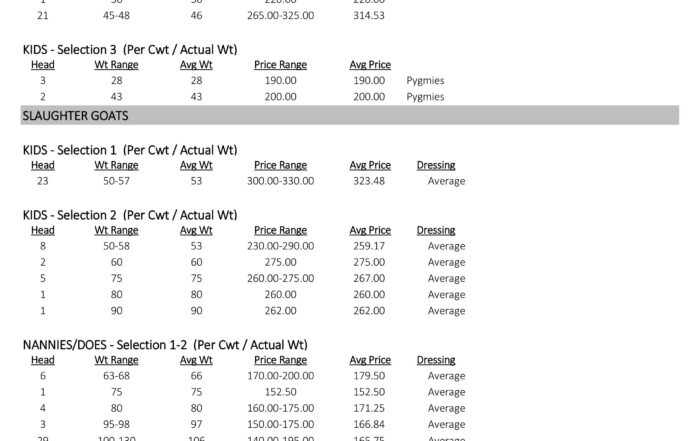Click Avg Wt header in Nannies/Does table

click(196, 360)
